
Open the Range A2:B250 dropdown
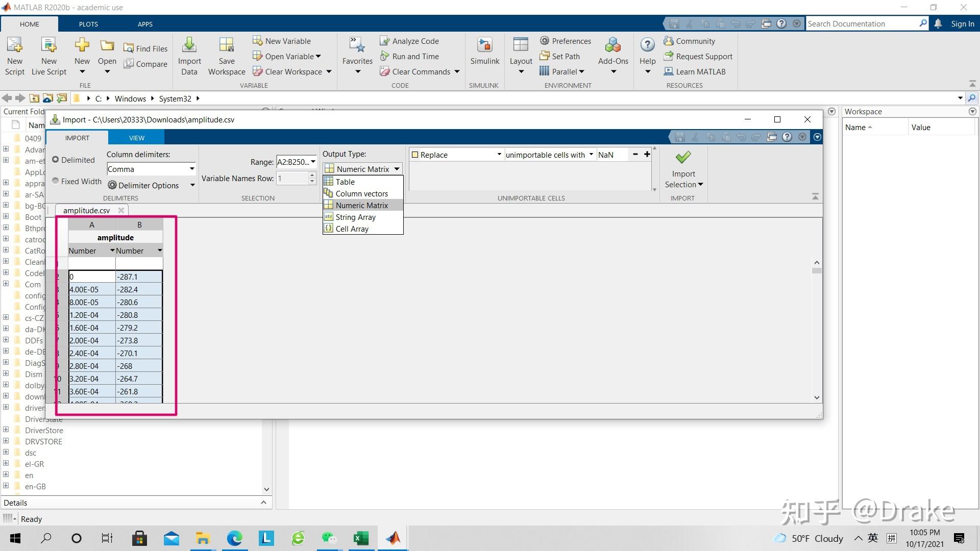pos(313,162)
